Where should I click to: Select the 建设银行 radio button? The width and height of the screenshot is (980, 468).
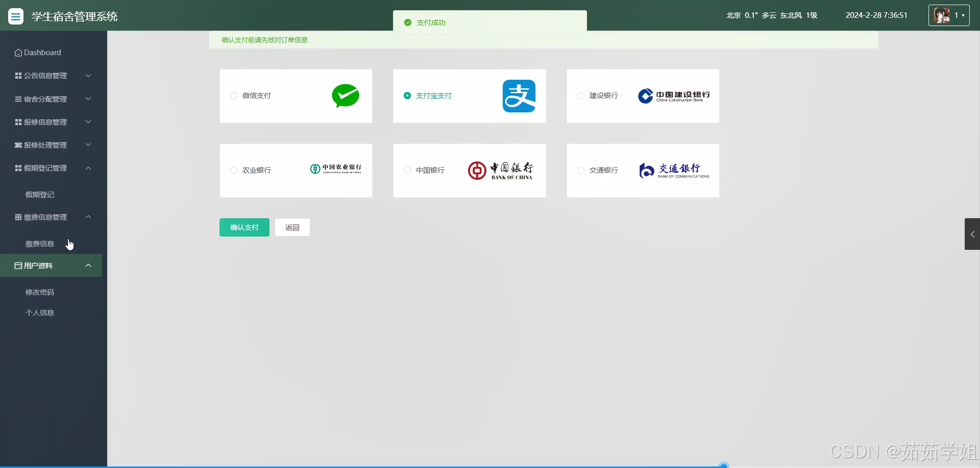(581, 96)
